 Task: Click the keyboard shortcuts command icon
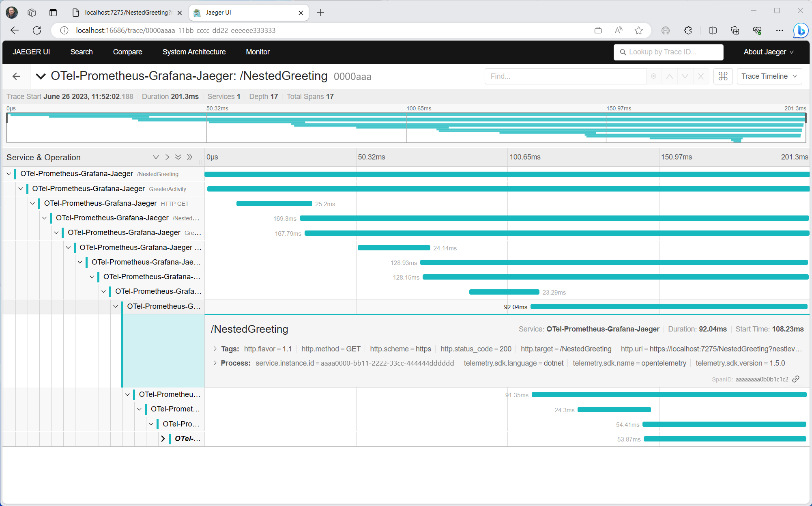point(723,76)
